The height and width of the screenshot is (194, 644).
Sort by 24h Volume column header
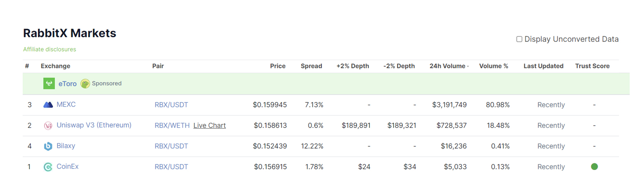(447, 66)
